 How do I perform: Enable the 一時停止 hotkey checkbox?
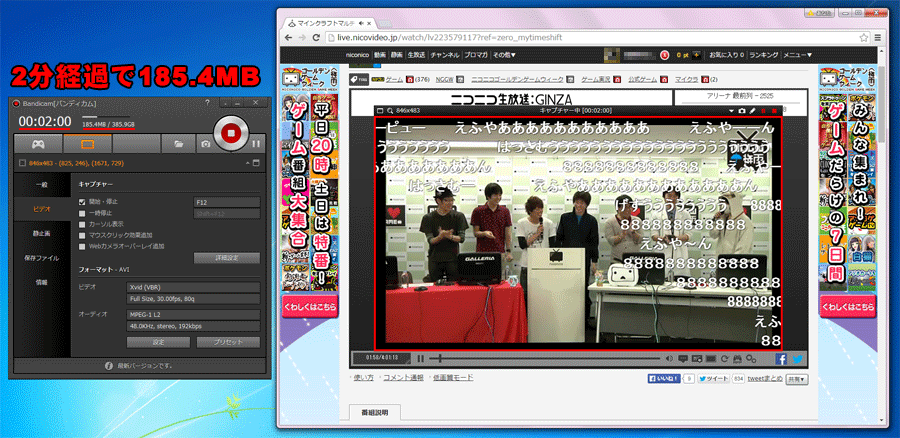point(82,213)
